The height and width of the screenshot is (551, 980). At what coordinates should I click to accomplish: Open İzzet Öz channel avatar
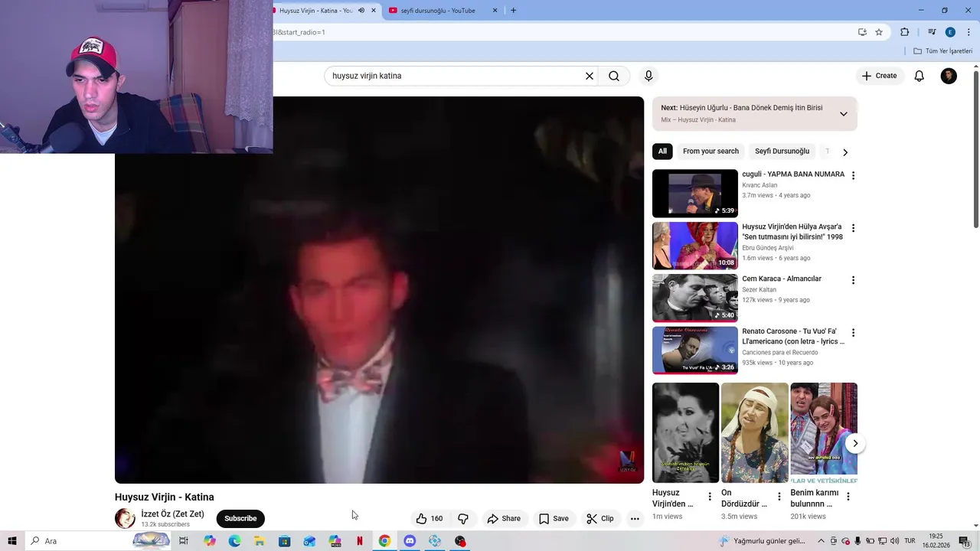pyautogui.click(x=125, y=518)
